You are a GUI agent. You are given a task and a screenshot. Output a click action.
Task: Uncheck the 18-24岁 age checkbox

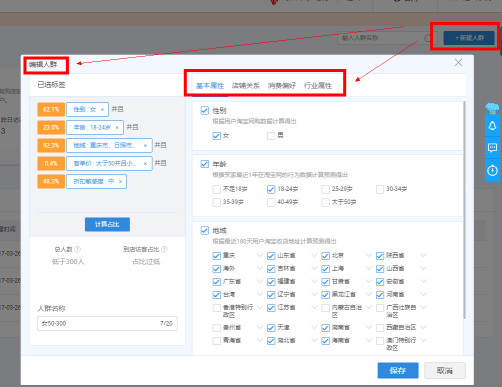271,189
